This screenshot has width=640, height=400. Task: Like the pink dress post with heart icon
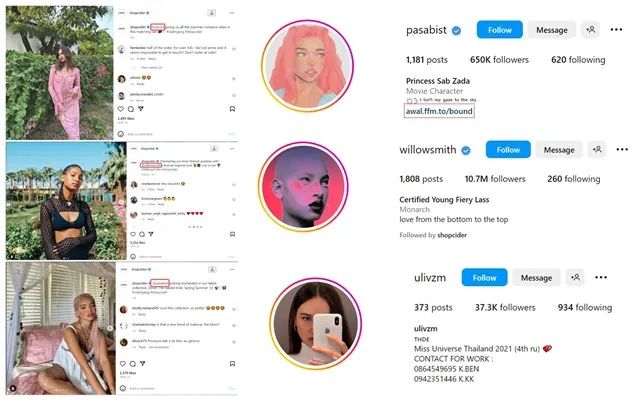121,109
